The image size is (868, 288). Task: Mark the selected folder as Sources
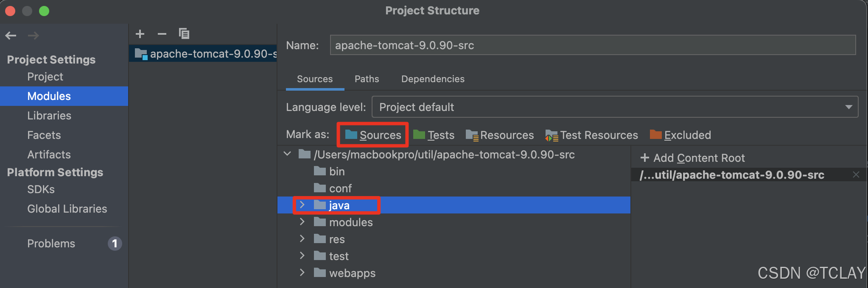click(x=373, y=135)
